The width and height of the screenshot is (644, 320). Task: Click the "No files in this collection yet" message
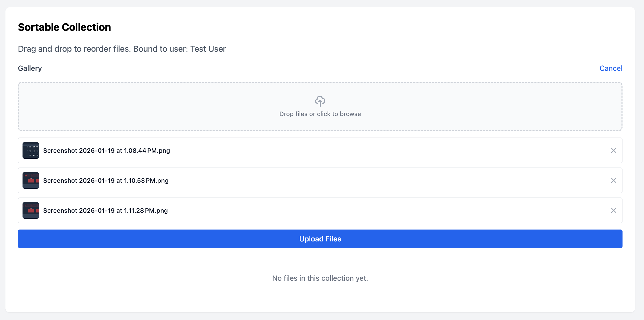(x=320, y=278)
